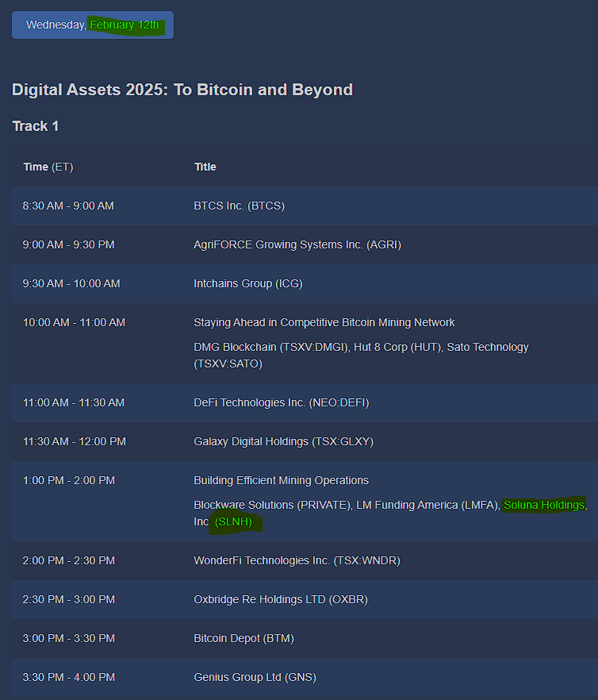Select the 9:00 AM - 9:30 PM time cell

click(69, 244)
